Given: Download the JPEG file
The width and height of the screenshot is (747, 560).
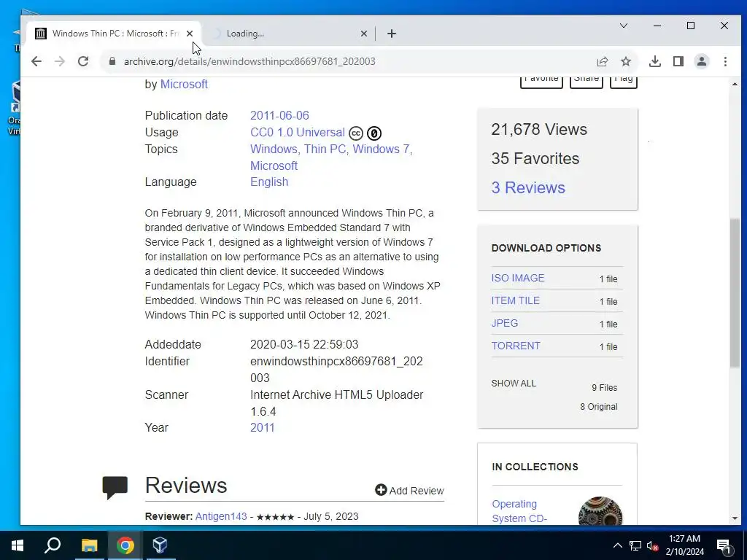Looking at the screenshot, I should [x=505, y=323].
